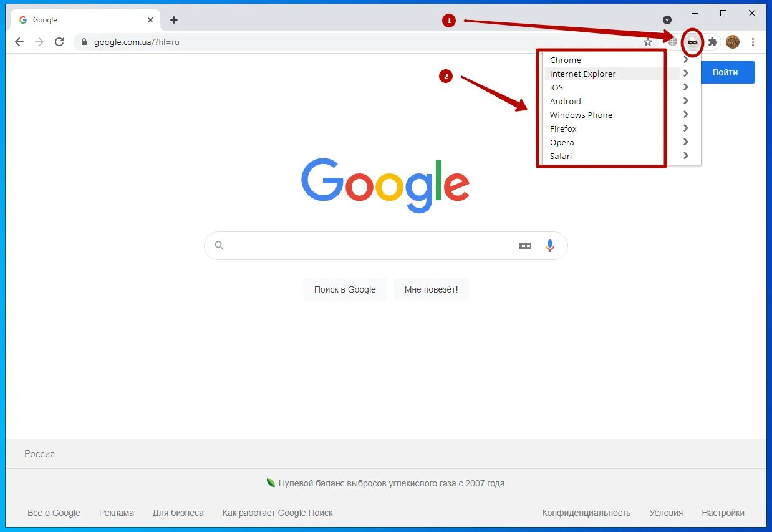Minimize the Chrome window

(695, 13)
